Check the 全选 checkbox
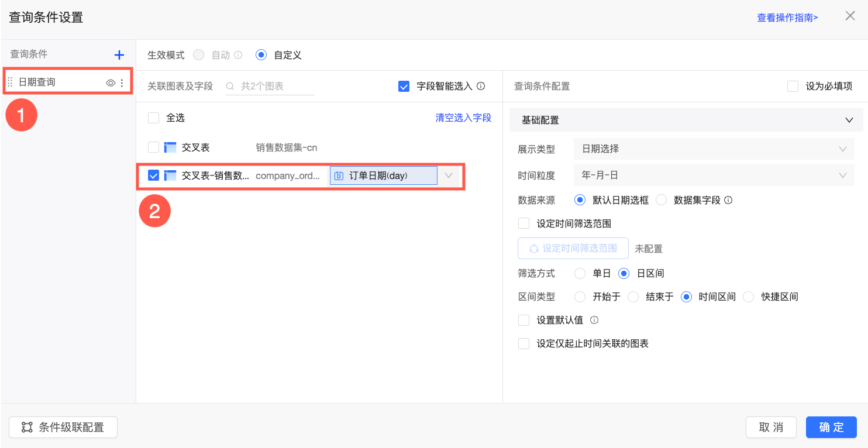The height and width of the screenshot is (448, 868). [x=154, y=118]
